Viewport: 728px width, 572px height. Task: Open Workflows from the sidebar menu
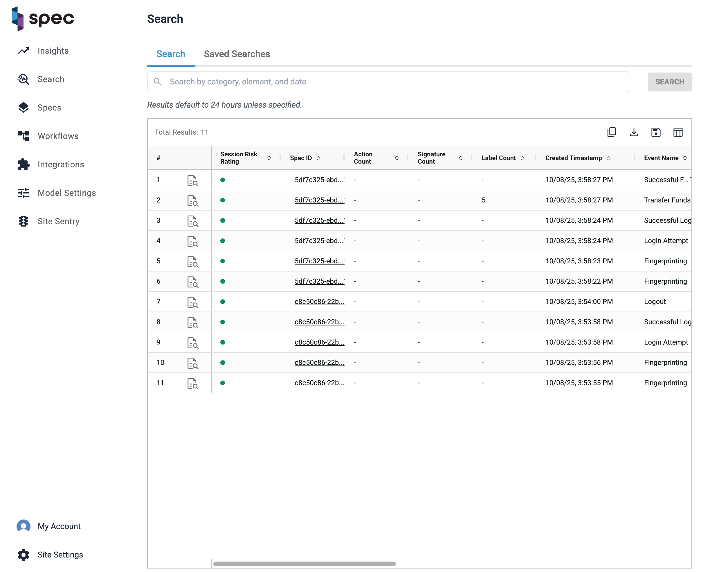[x=58, y=136]
